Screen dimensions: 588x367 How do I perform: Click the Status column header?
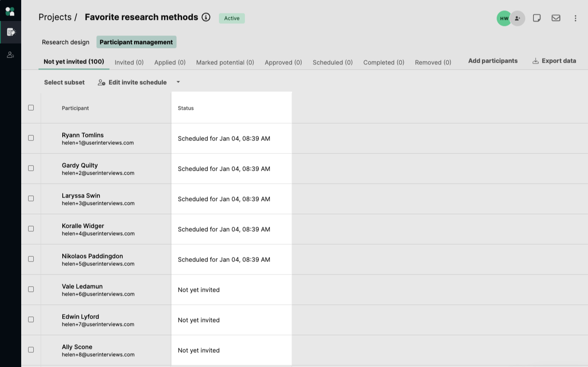(x=186, y=108)
